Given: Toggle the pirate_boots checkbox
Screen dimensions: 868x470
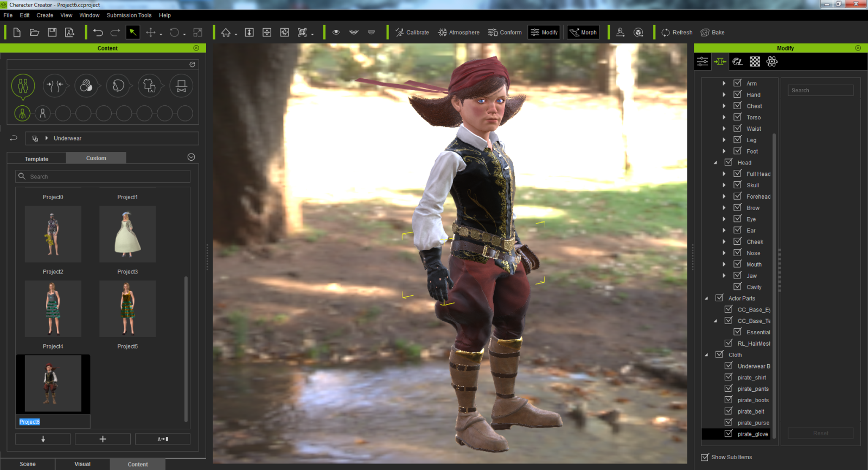Looking at the screenshot, I should pyautogui.click(x=729, y=399).
